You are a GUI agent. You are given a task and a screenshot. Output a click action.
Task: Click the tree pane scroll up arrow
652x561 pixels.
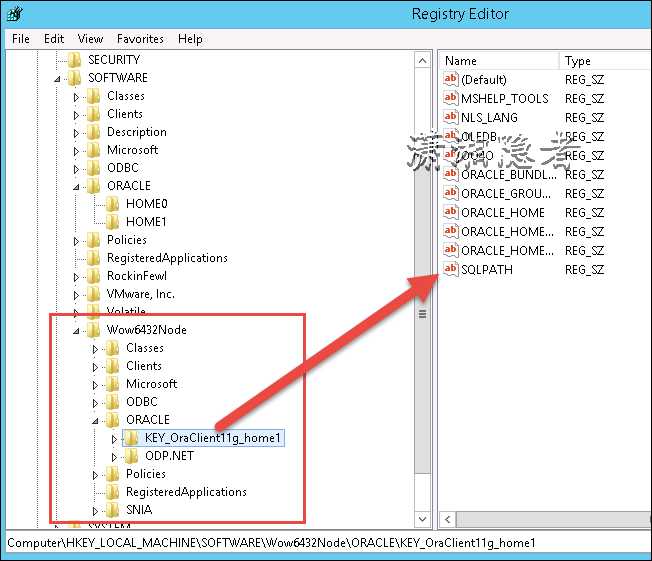tap(422, 61)
